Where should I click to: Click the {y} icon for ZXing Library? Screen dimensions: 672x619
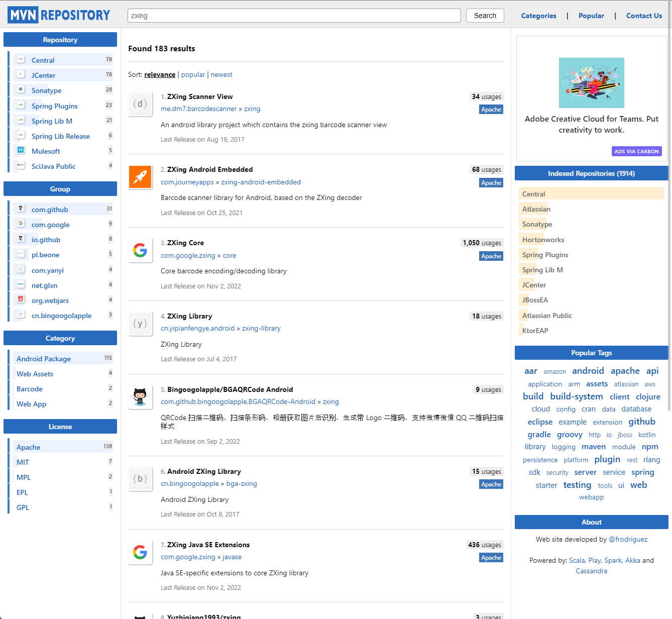pyautogui.click(x=140, y=324)
